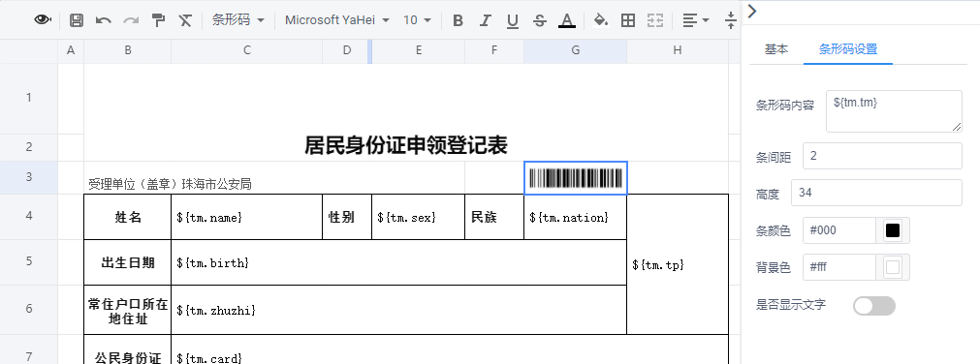Undo the last action
This screenshot has width=980, height=364.
pyautogui.click(x=103, y=20)
